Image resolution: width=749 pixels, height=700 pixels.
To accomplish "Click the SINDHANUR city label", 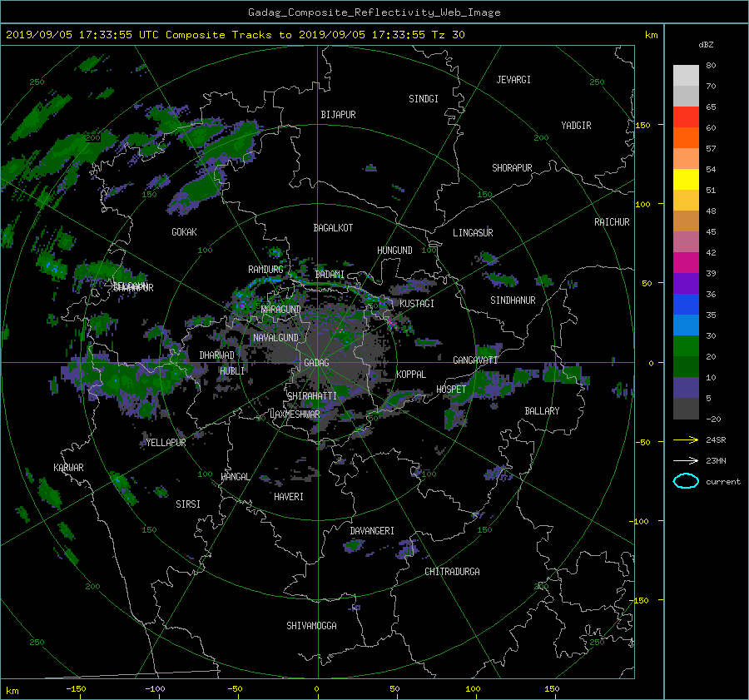I will (x=513, y=300).
